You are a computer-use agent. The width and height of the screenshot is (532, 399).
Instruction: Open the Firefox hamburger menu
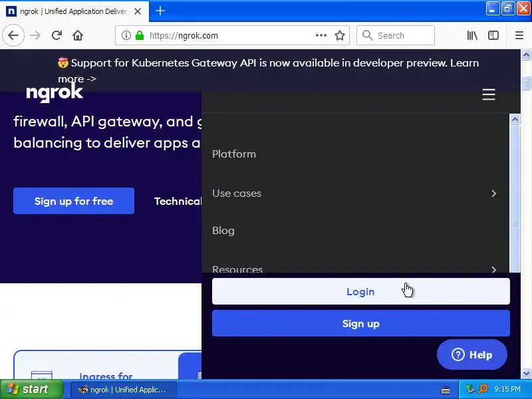[x=519, y=35]
